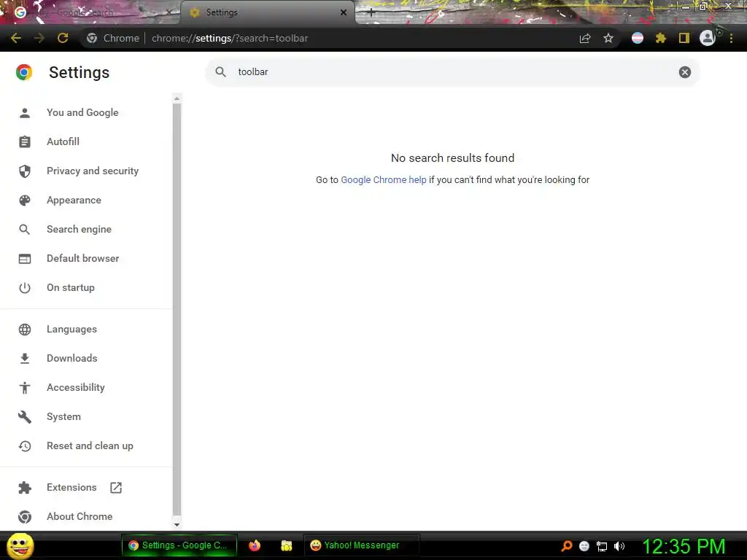Screen dimensions: 747x560
Task: Select Downloads in the sidebar
Action: click(72, 358)
